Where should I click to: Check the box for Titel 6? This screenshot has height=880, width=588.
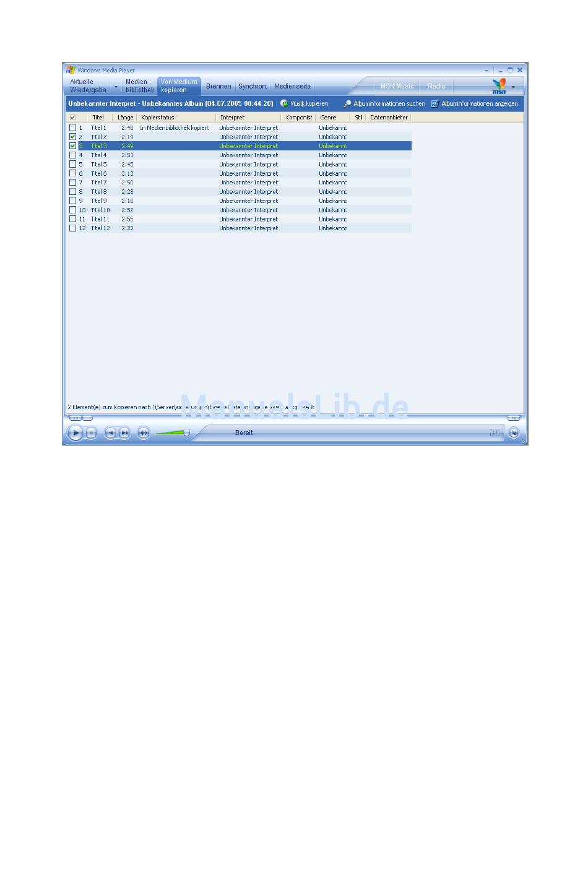(72, 173)
